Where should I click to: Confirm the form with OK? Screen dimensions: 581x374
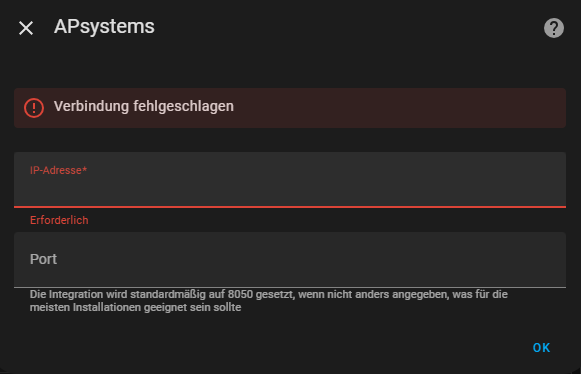coord(541,348)
